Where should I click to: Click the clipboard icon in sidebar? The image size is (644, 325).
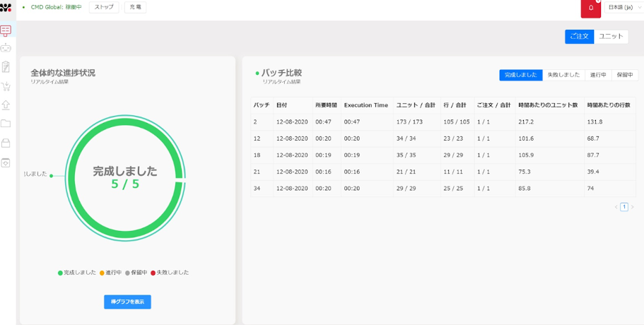point(6,67)
